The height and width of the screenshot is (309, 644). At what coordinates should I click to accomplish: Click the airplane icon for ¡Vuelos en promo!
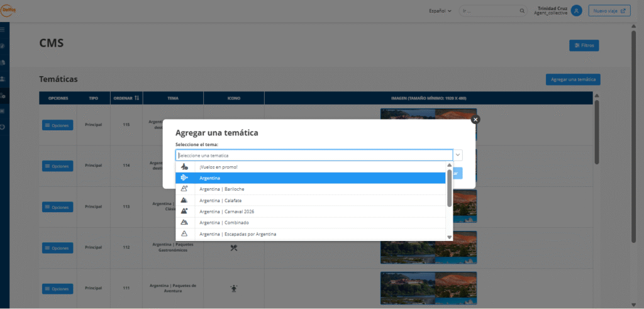[x=184, y=167]
